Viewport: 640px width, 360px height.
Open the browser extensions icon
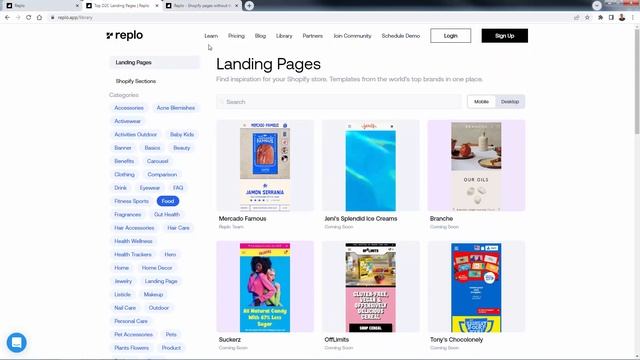(x=600, y=18)
